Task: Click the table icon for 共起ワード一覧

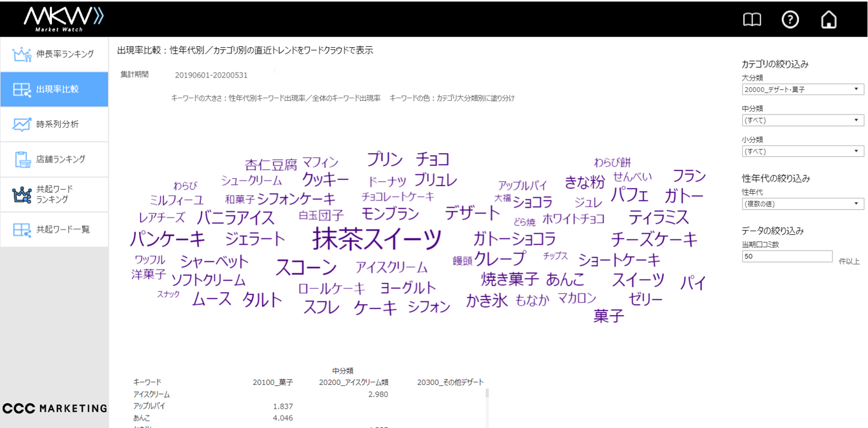Action: [x=22, y=229]
